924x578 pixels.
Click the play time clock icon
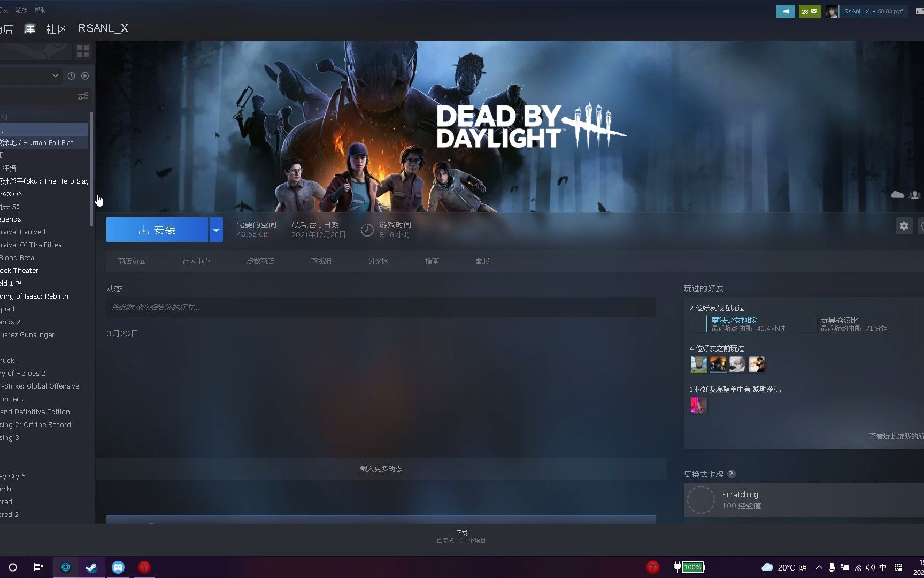(x=367, y=230)
